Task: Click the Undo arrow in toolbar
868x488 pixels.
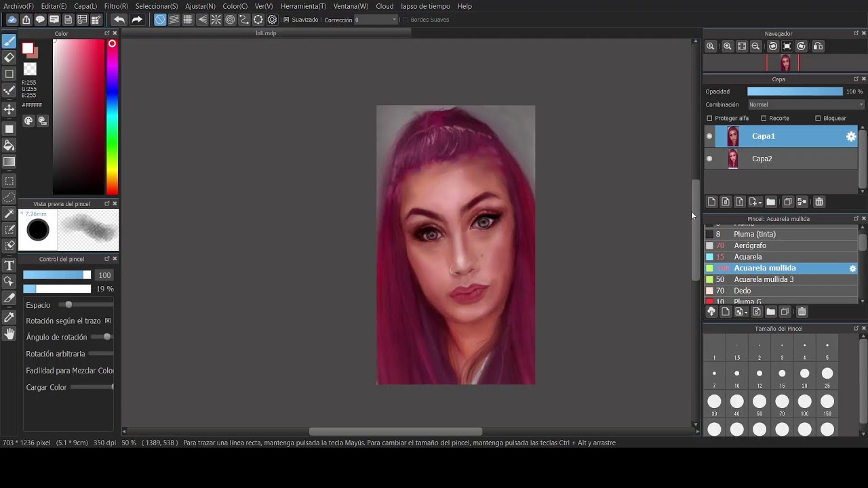Action: 119,20
